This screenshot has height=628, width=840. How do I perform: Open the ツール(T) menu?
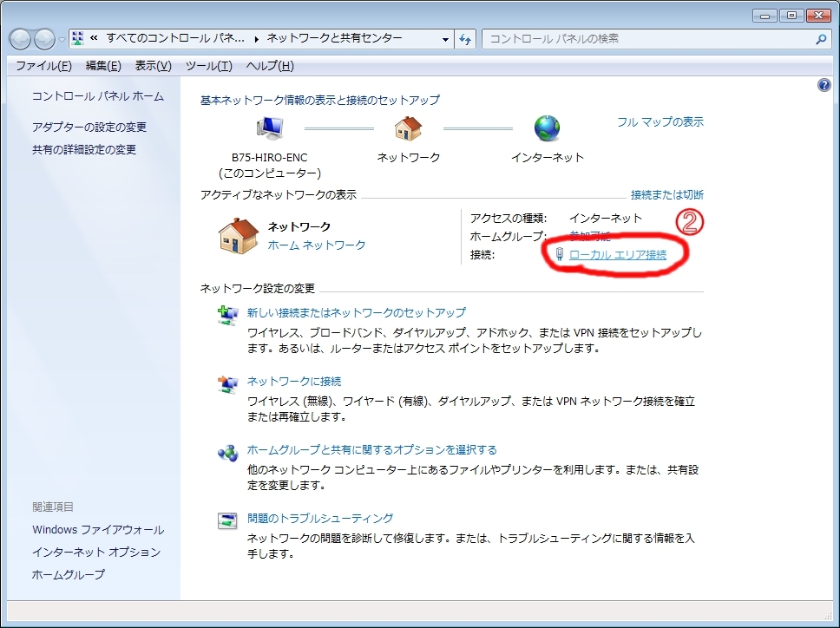tap(208, 66)
